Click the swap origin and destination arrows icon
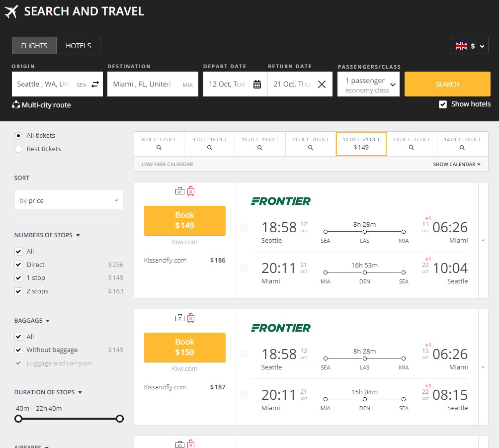Image resolution: width=499 pixels, height=448 pixels. 95,85
